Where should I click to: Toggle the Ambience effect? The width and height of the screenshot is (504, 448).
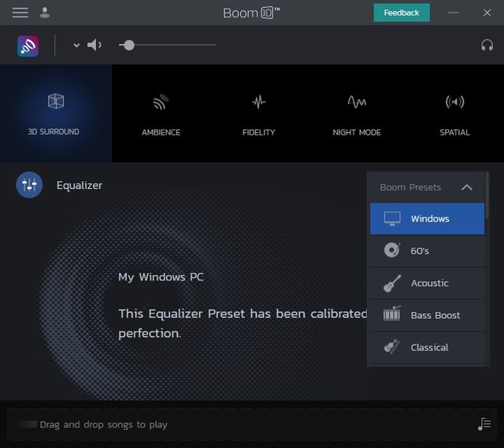pos(161,113)
